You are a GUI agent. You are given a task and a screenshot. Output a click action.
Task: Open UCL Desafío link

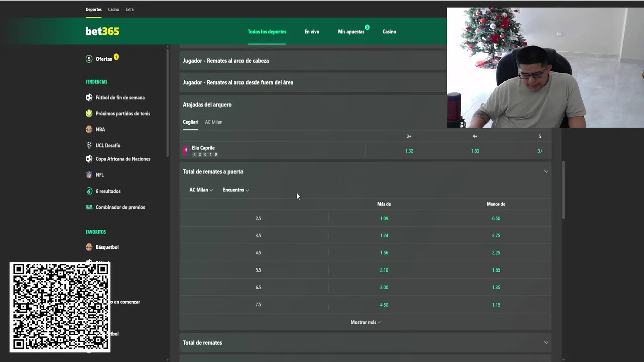(108, 145)
